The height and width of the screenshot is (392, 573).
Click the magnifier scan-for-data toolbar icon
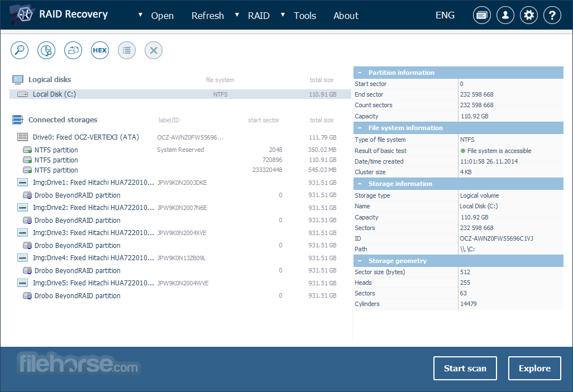[20, 50]
